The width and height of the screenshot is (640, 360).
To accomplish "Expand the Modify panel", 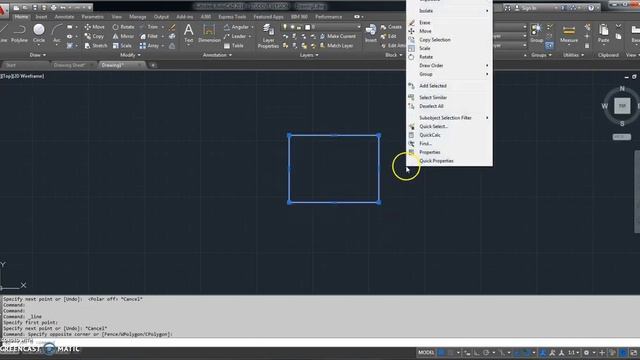I will tap(130, 55).
